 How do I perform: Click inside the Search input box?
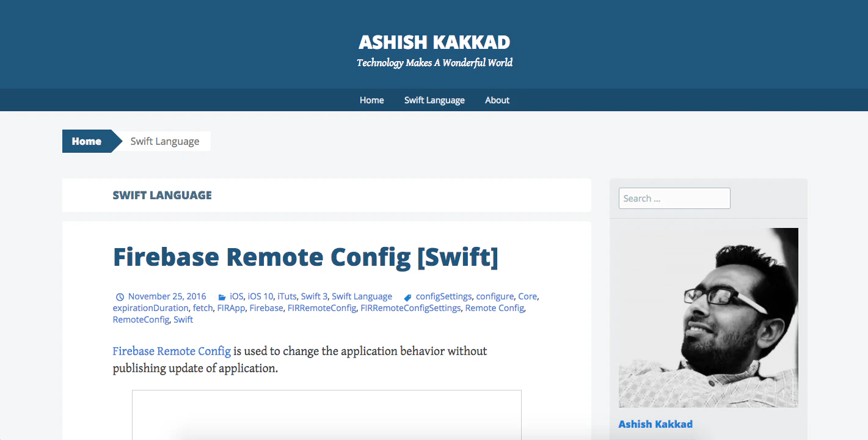(674, 198)
